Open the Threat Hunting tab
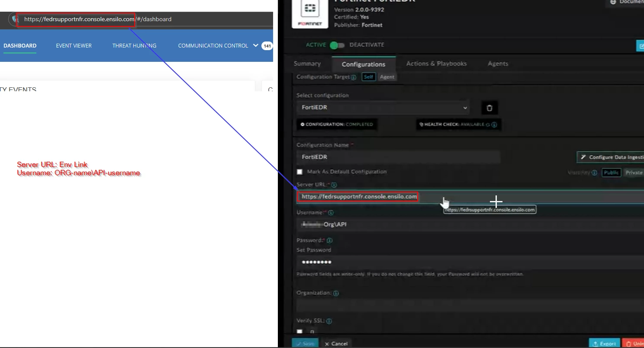Image resolution: width=644 pixels, height=348 pixels. click(134, 45)
